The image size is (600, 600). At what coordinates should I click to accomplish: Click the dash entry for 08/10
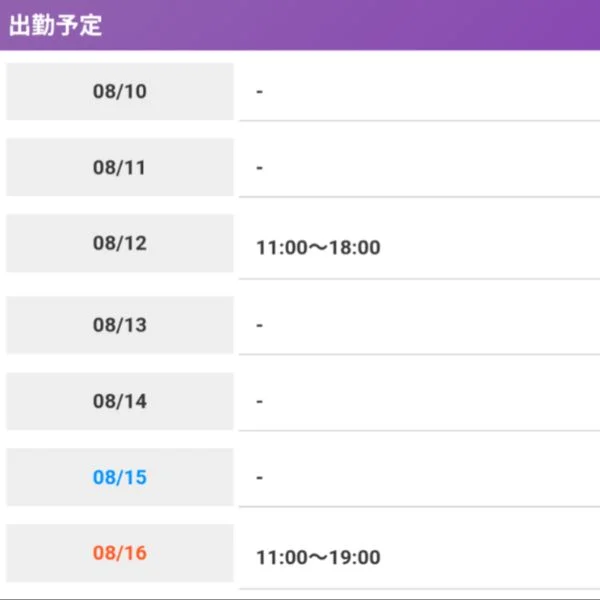coord(259,91)
